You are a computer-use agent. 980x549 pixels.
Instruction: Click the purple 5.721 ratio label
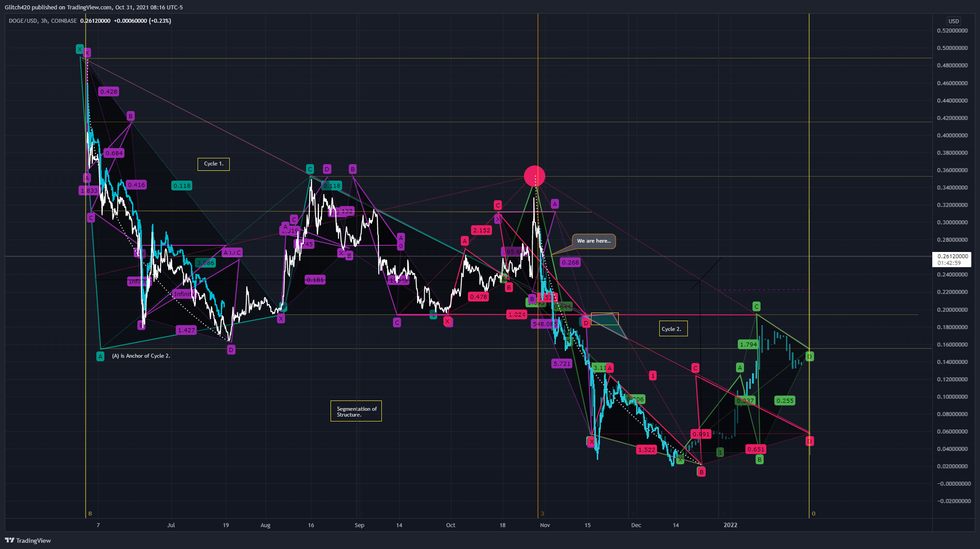point(562,363)
